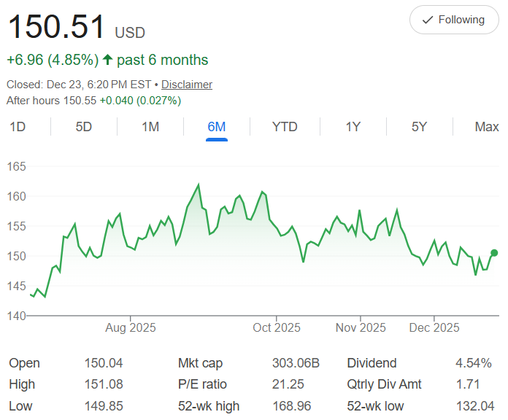Click the Oct 2025 axis label
The height and width of the screenshot is (420, 508).
coord(277,328)
